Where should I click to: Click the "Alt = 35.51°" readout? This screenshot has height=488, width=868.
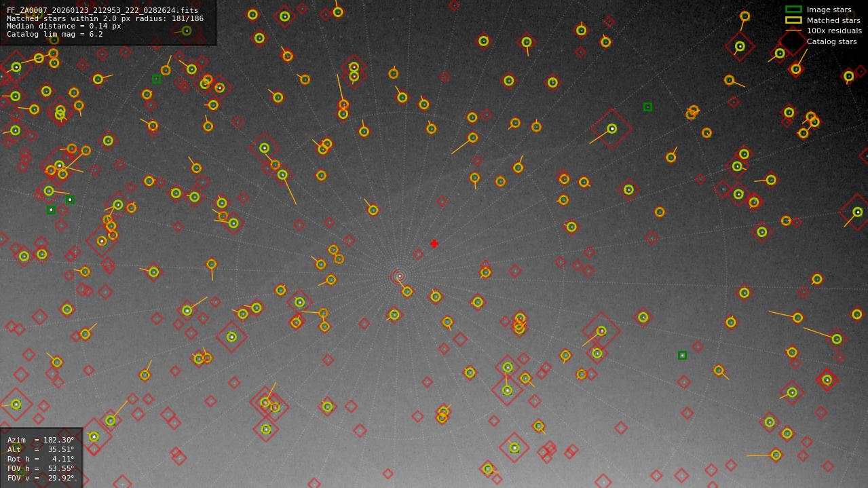tap(41, 449)
